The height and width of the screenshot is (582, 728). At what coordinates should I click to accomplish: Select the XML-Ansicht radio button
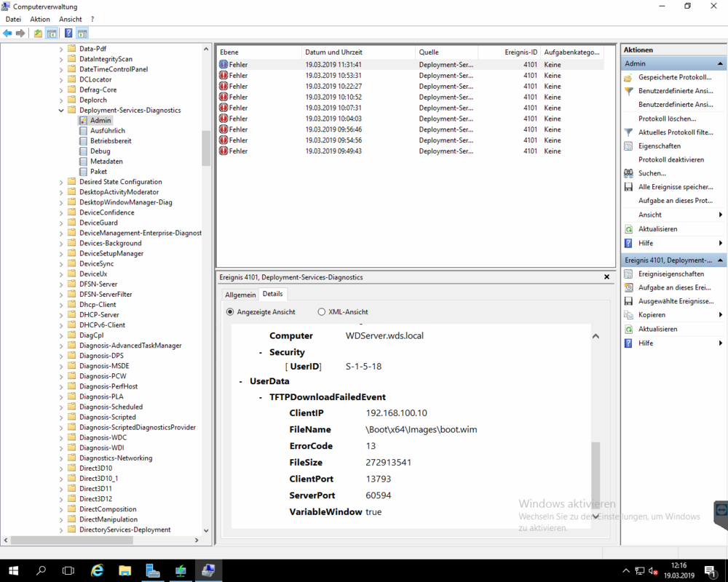tap(322, 312)
